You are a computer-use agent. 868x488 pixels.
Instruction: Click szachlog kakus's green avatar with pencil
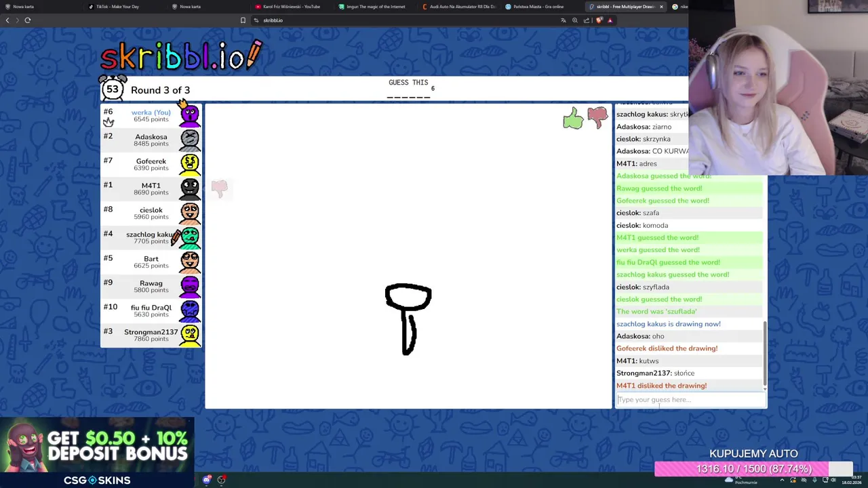[189, 237]
